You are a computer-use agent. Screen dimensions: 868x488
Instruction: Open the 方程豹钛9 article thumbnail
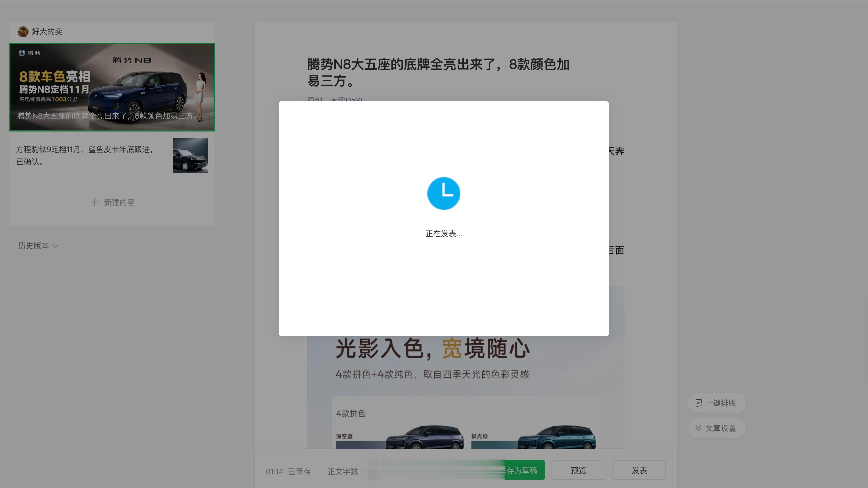190,156
